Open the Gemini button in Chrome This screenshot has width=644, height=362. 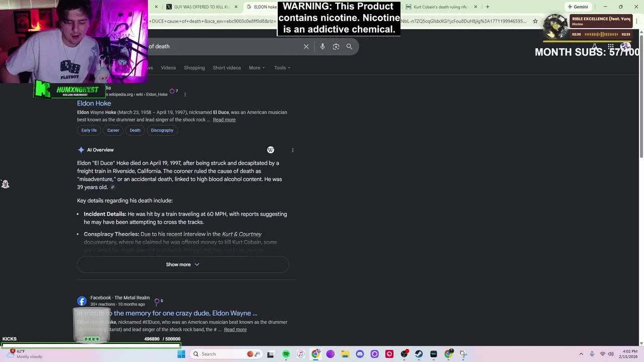click(x=577, y=7)
